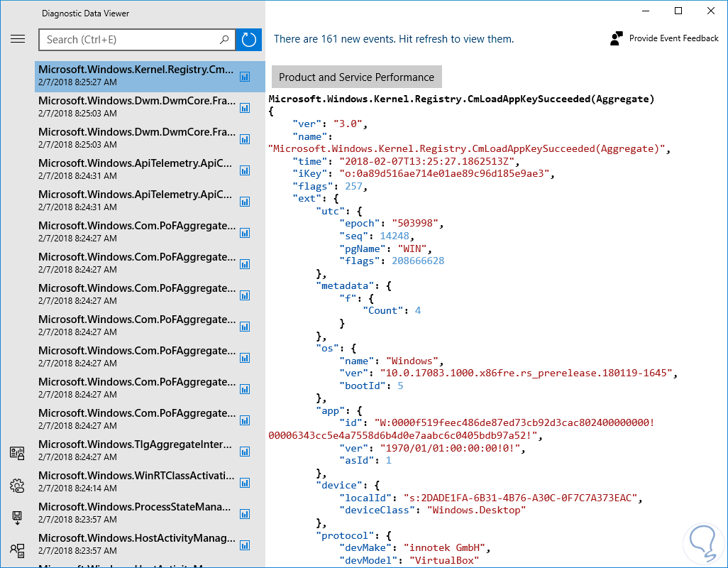This screenshot has width=728, height=568.
Task: Select the first Dwm.DwmCore event at 8:25:03
Action: (x=136, y=107)
